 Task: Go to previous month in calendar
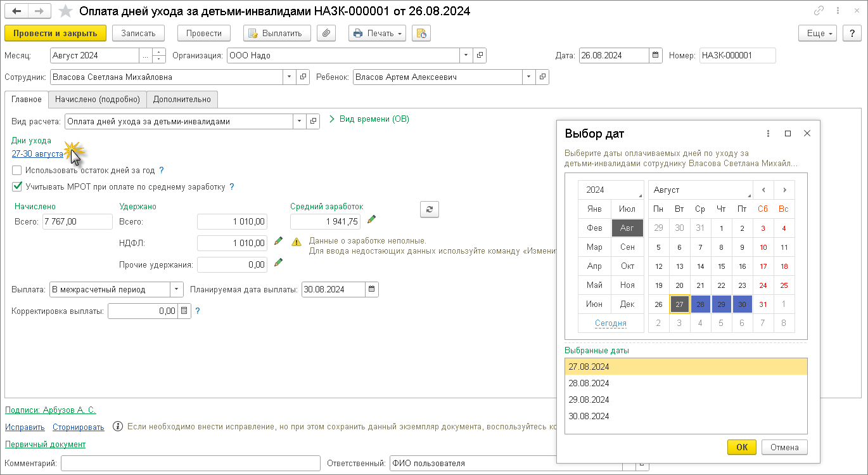point(763,190)
